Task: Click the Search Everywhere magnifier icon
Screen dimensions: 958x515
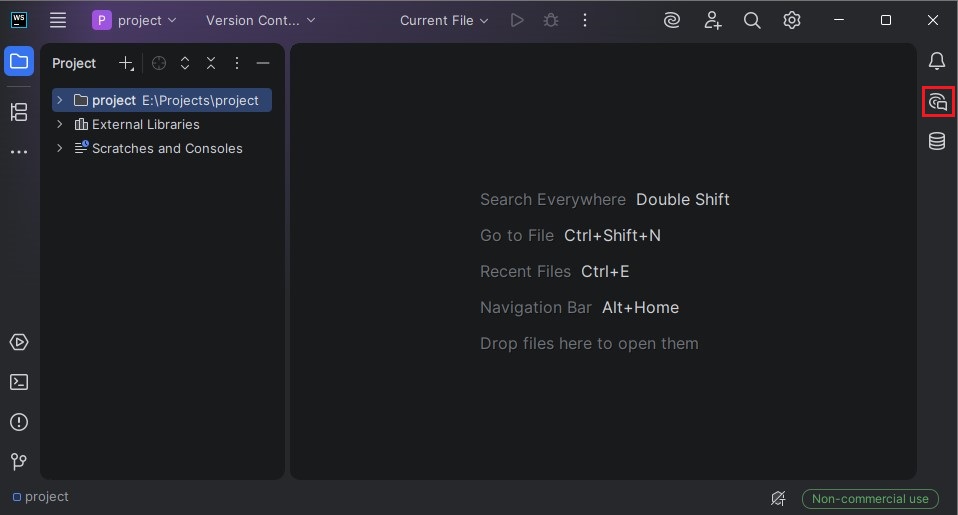Action: point(752,20)
